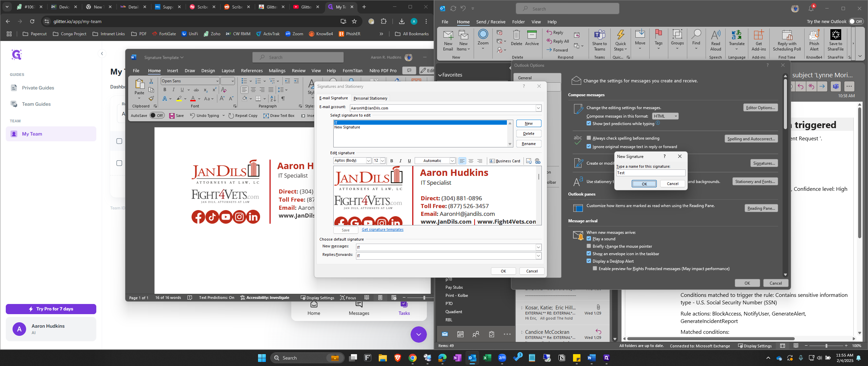Screen dimensions: 868x366
Task: Open Mailings tab in Word
Action: [x=277, y=70]
